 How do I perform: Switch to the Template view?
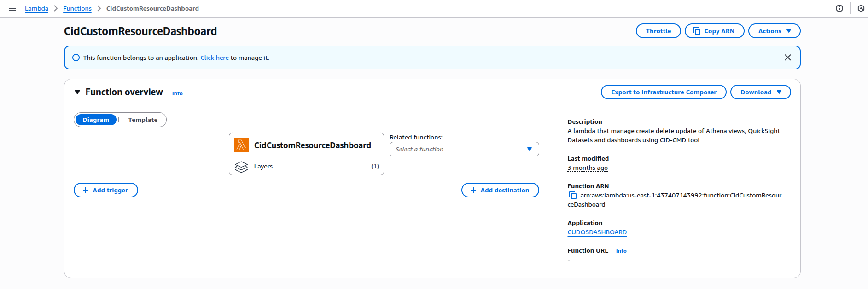(x=143, y=120)
